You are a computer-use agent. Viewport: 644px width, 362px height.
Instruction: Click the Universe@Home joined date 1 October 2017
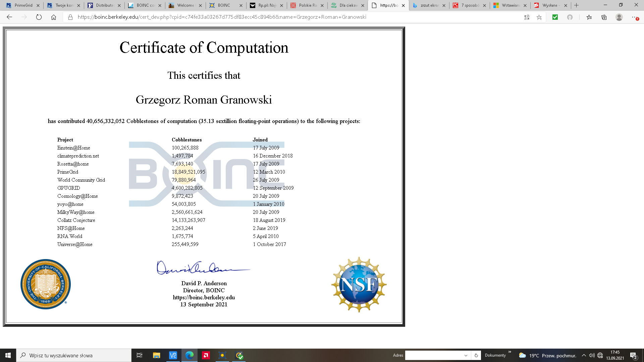coord(269,244)
